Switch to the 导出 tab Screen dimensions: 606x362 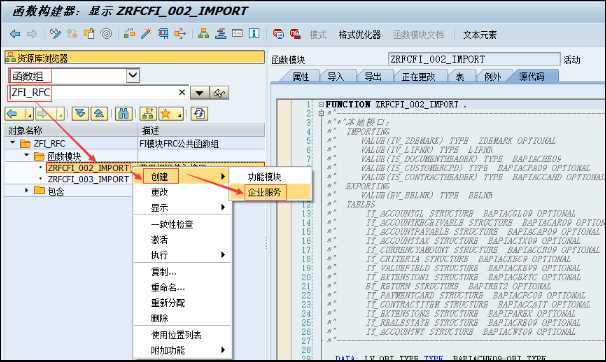[373, 76]
